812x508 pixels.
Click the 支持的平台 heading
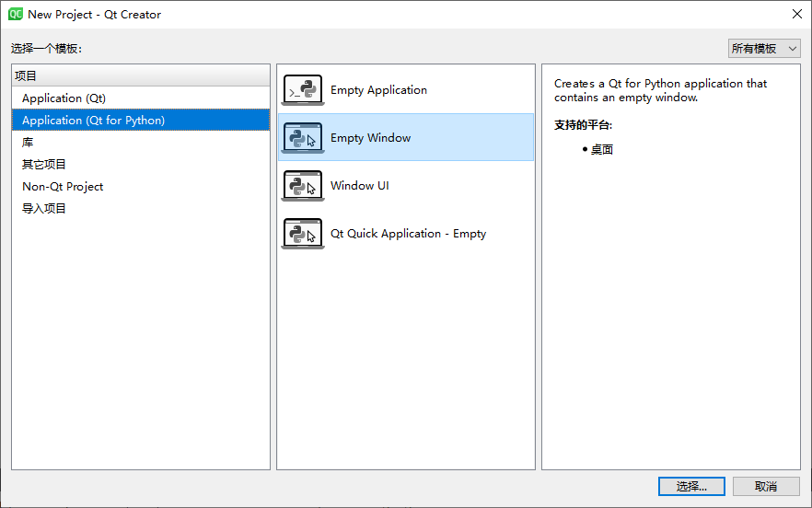[583, 125]
